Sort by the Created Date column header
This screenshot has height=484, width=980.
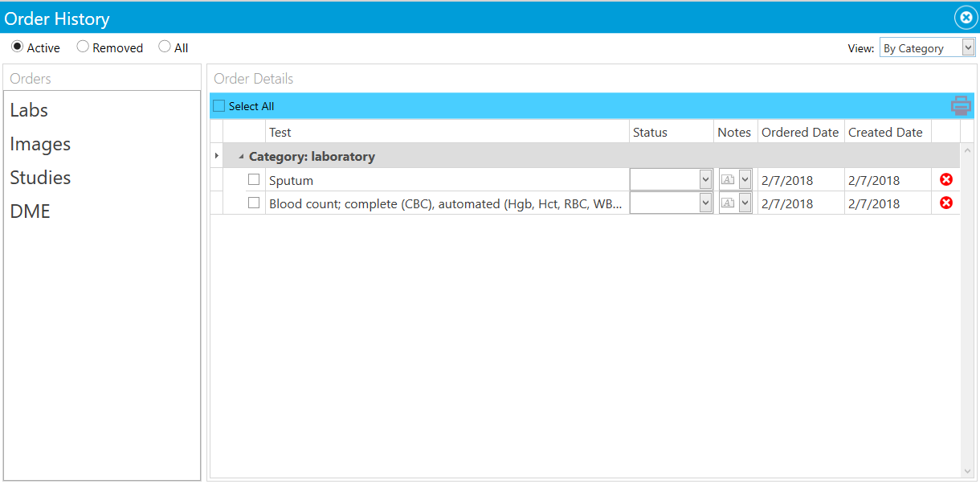887,132
